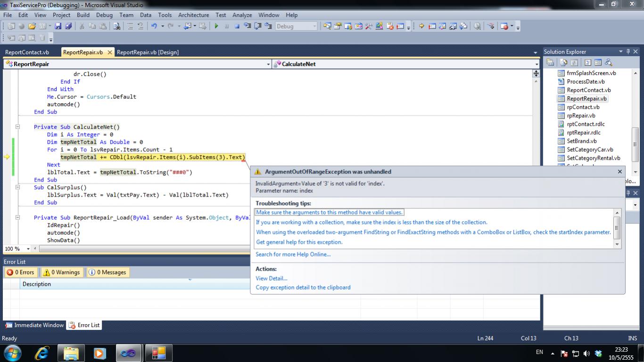Toggle the Messages filter button

point(107,272)
